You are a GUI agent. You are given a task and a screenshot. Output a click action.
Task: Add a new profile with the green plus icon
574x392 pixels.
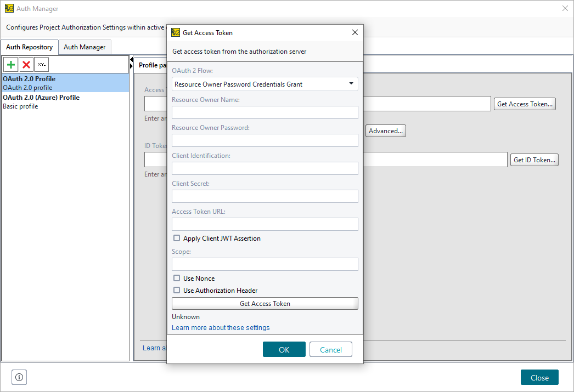[x=10, y=64]
